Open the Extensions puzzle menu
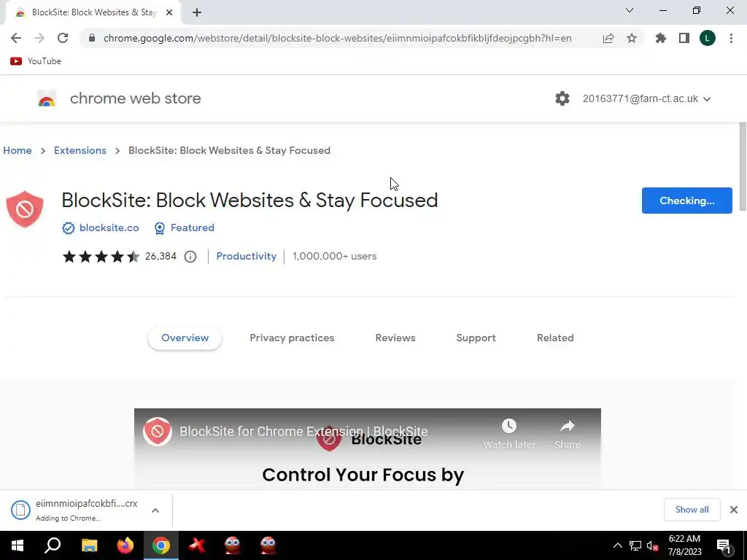This screenshot has width=747, height=560. (661, 38)
